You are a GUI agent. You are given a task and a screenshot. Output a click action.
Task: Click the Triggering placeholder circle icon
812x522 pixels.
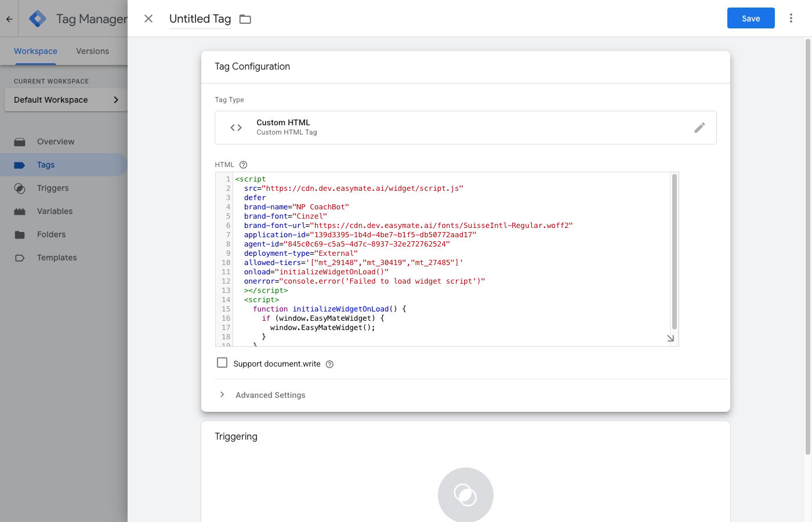pos(466,495)
